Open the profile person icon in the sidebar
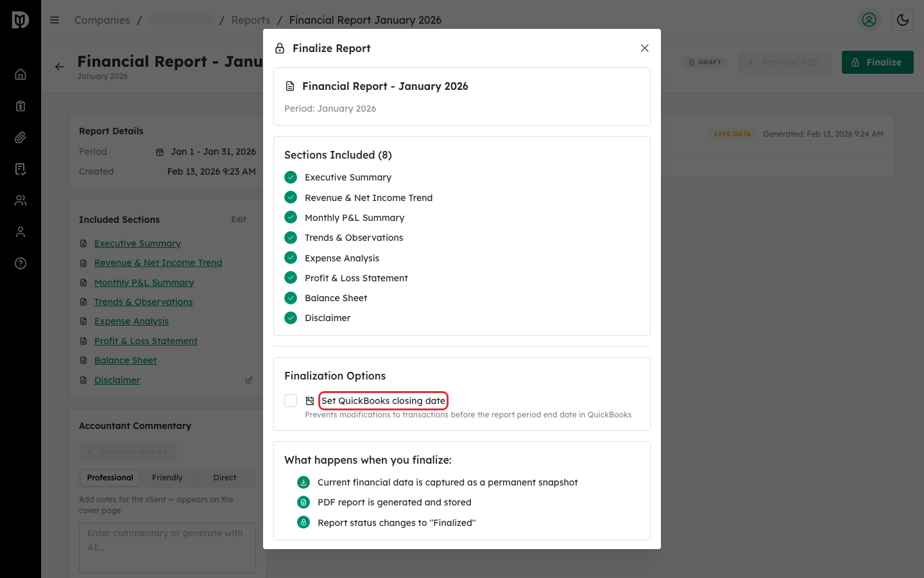924x578 pixels. [21, 231]
